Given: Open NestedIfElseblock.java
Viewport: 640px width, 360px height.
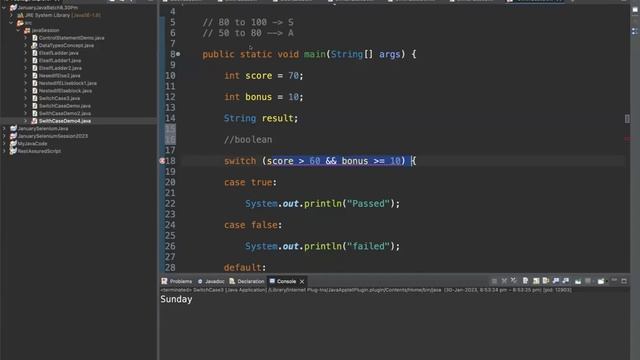Looking at the screenshot, I should pyautogui.click(x=65, y=91).
